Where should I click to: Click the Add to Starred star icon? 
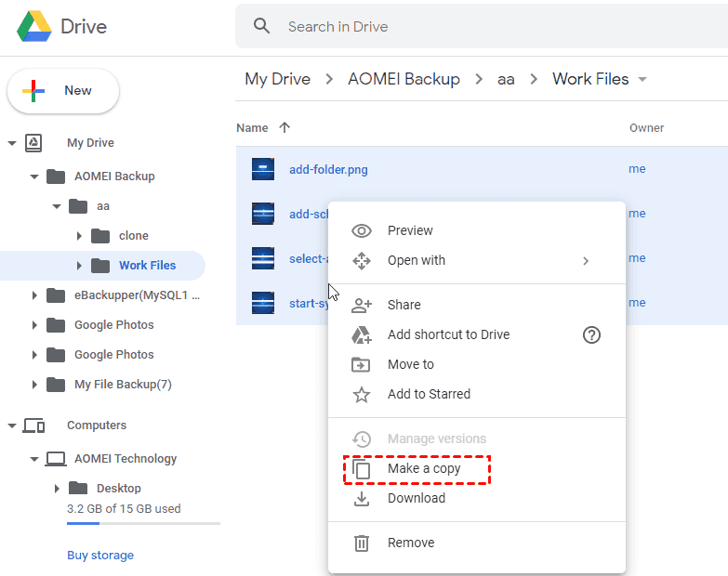pyautogui.click(x=362, y=394)
